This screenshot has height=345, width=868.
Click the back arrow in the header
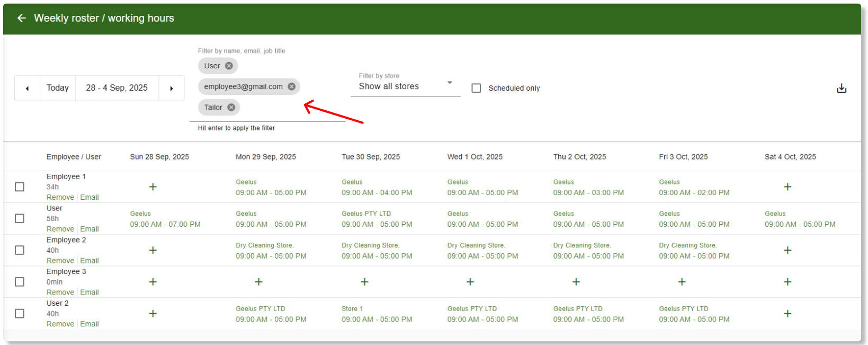click(21, 18)
